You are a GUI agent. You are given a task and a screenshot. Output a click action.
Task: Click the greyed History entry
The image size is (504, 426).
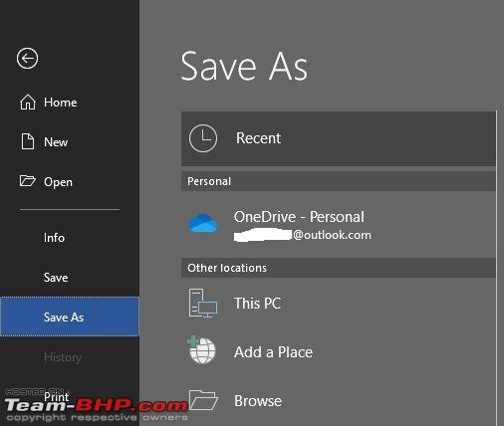click(x=63, y=357)
